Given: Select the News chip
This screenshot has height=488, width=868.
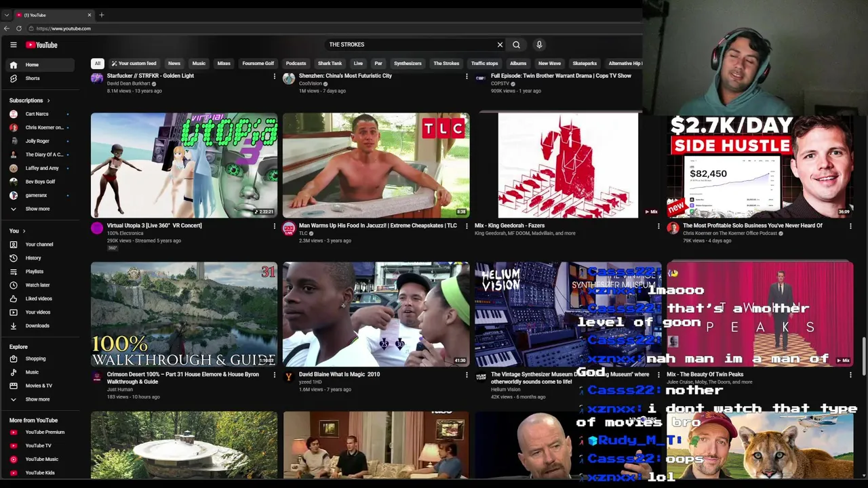Looking at the screenshot, I should 174,64.
